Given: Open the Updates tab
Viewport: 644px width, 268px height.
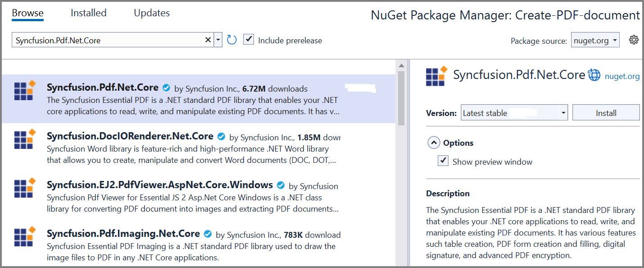Looking at the screenshot, I should pyautogui.click(x=152, y=13).
